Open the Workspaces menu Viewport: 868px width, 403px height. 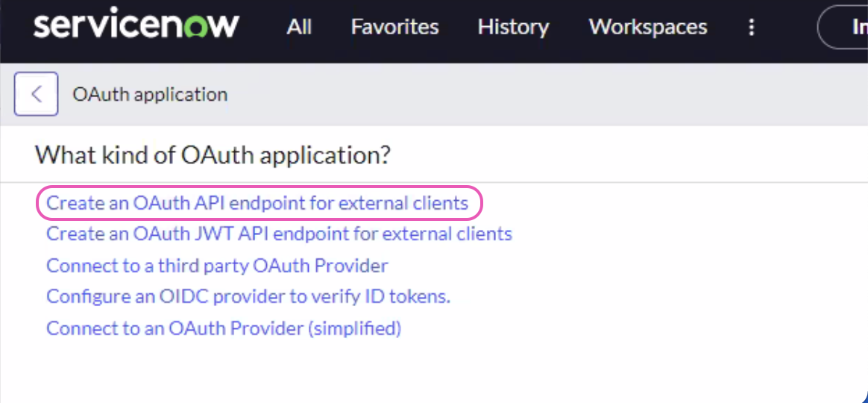pos(647,28)
